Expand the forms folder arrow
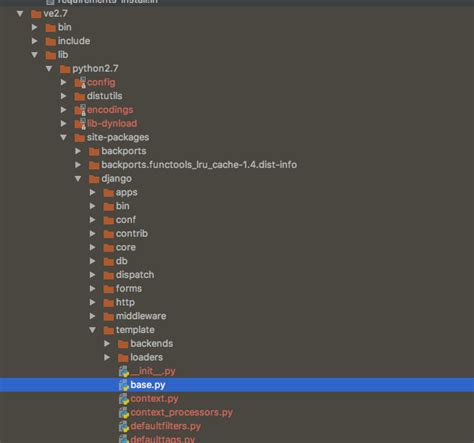Viewport: 474px width, 443px height. pyautogui.click(x=93, y=289)
